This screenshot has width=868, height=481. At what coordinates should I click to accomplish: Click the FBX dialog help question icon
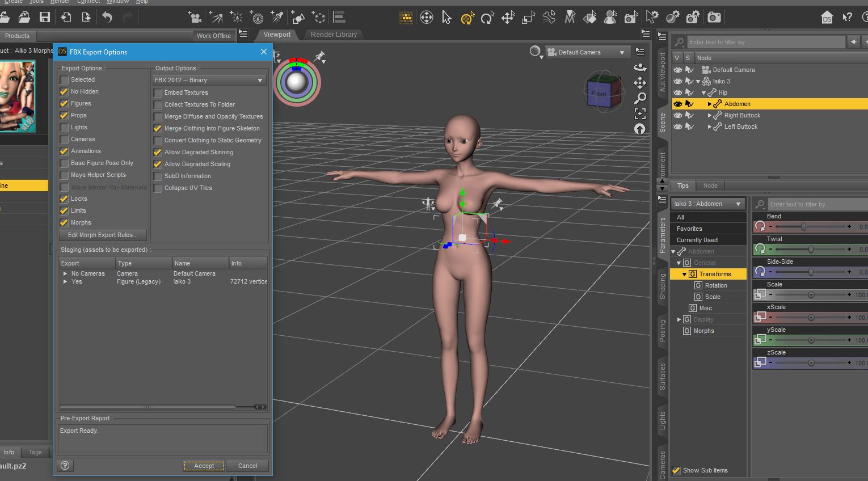tap(65, 466)
